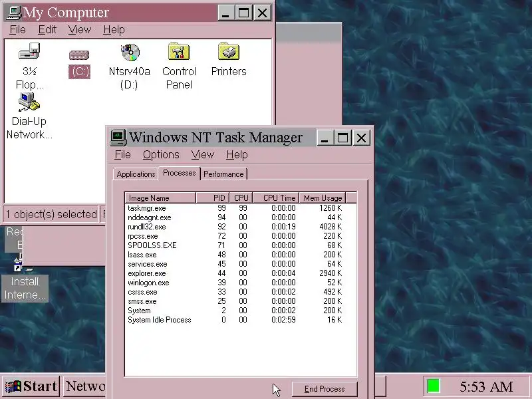Switch to the Processes tab

click(179, 173)
